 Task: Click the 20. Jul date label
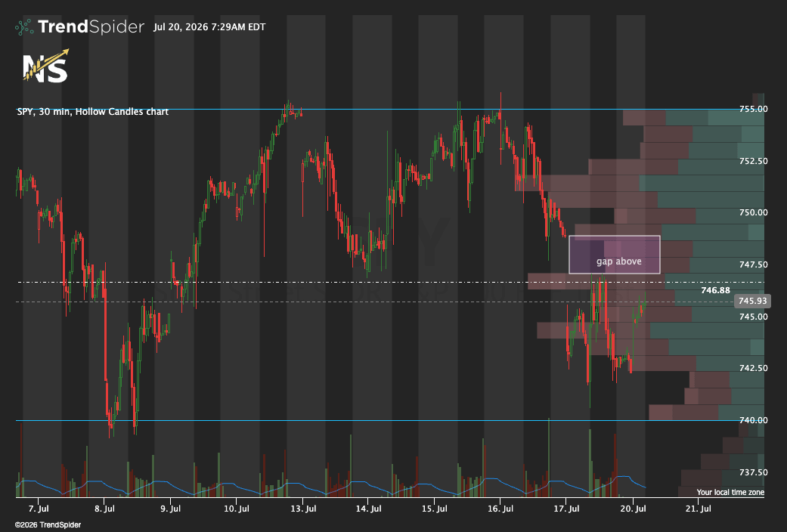[x=633, y=509]
